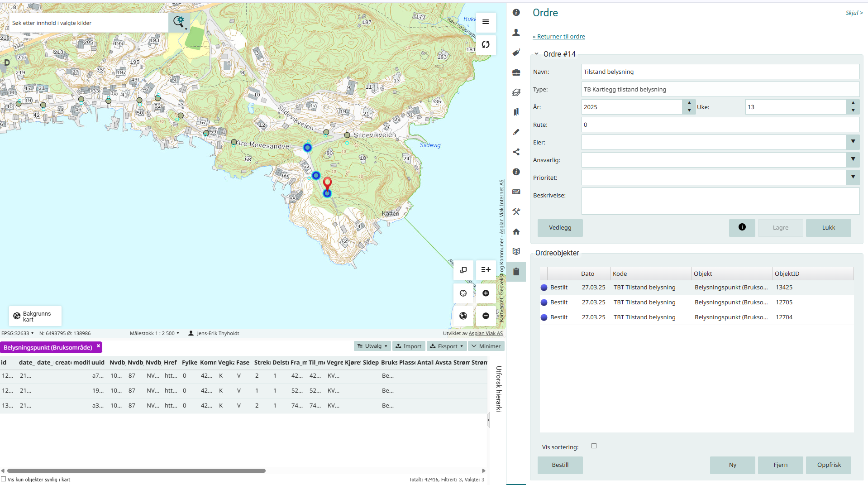Open the briefcase icon in sidebar
Image resolution: width=868 pixels, height=485 pixels.
coord(516,72)
